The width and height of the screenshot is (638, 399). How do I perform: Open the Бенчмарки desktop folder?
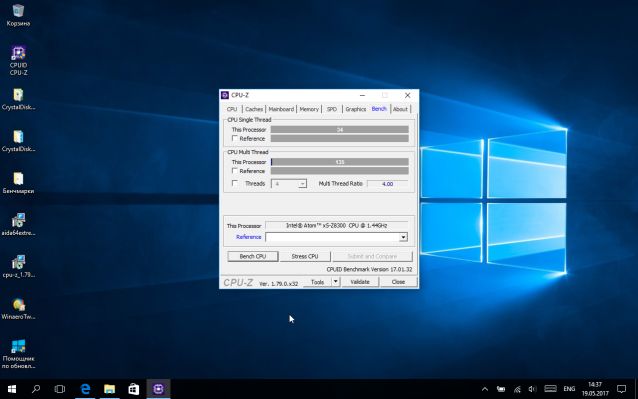(x=18, y=183)
